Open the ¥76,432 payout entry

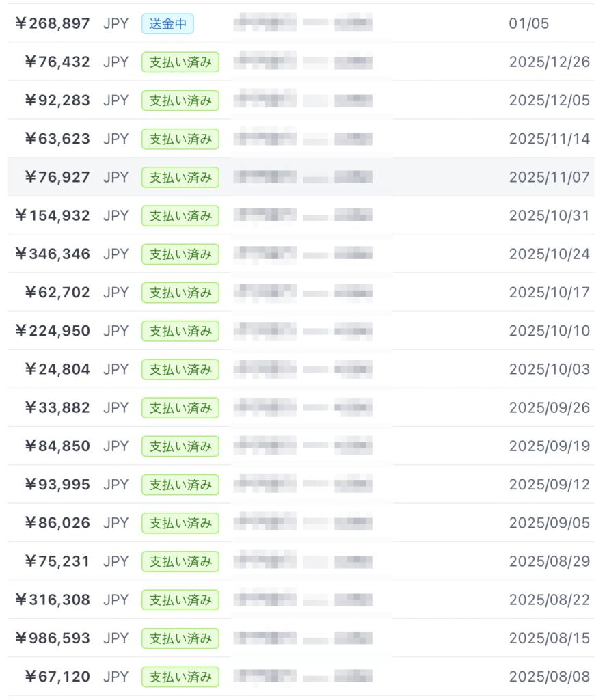point(57,62)
